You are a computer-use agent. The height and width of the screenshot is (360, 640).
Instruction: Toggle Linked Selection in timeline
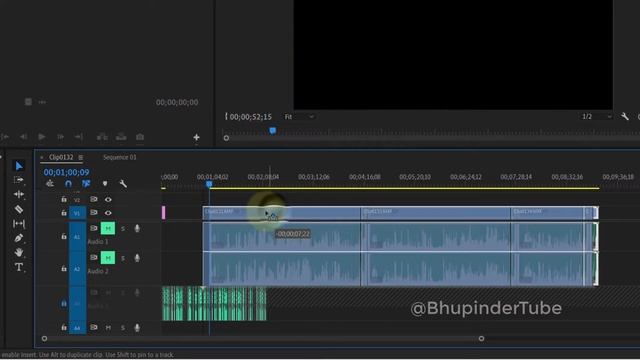tap(86, 184)
